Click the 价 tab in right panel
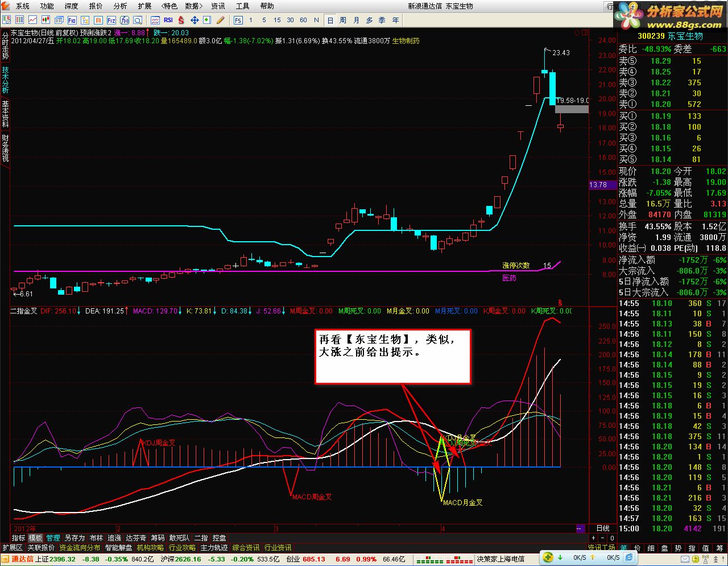Viewport: 728px width, 566px height. 637,548
